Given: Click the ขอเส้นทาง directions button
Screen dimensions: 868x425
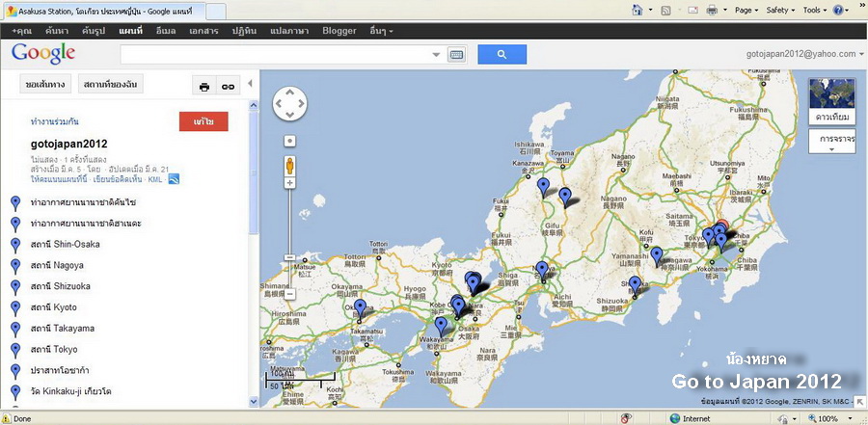Looking at the screenshot, I should (45, 84).
